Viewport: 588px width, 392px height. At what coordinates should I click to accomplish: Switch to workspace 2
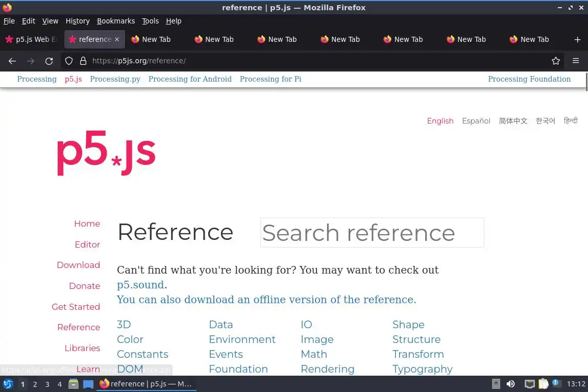[35, 384]
